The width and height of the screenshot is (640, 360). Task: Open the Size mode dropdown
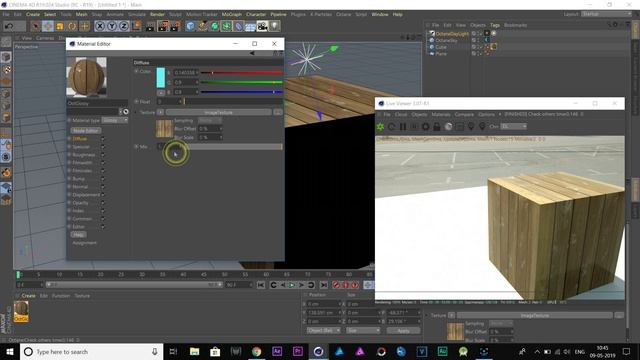pos(363,331)
